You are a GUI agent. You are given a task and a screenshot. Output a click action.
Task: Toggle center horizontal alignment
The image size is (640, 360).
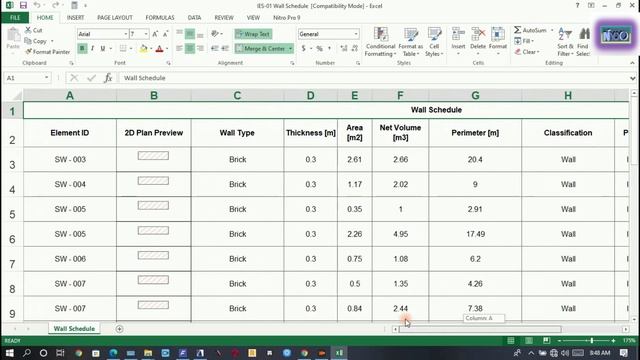(190, 49)
